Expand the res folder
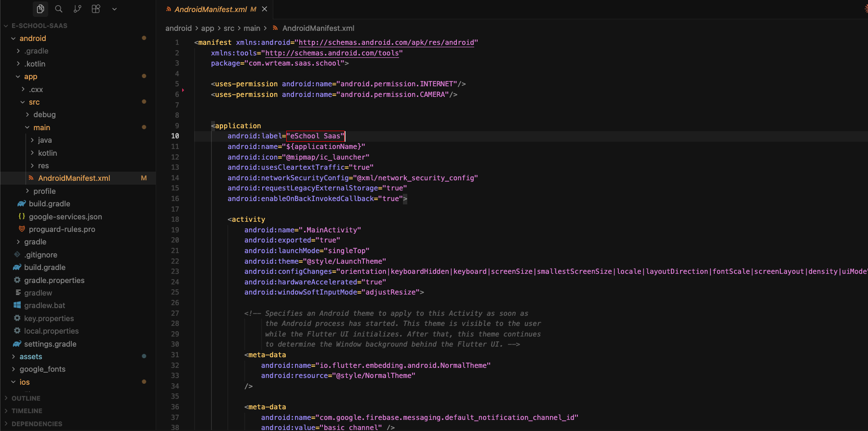 pos(43,165)
